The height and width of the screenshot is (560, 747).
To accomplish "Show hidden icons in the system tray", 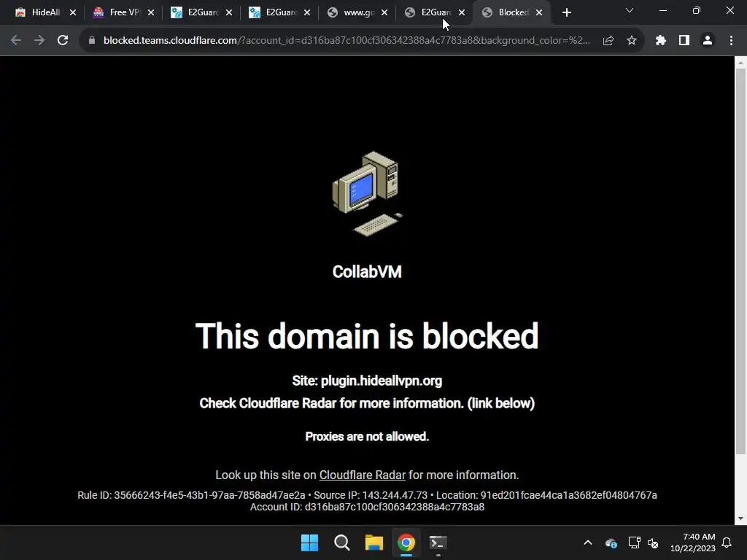I will pos(587,542).
